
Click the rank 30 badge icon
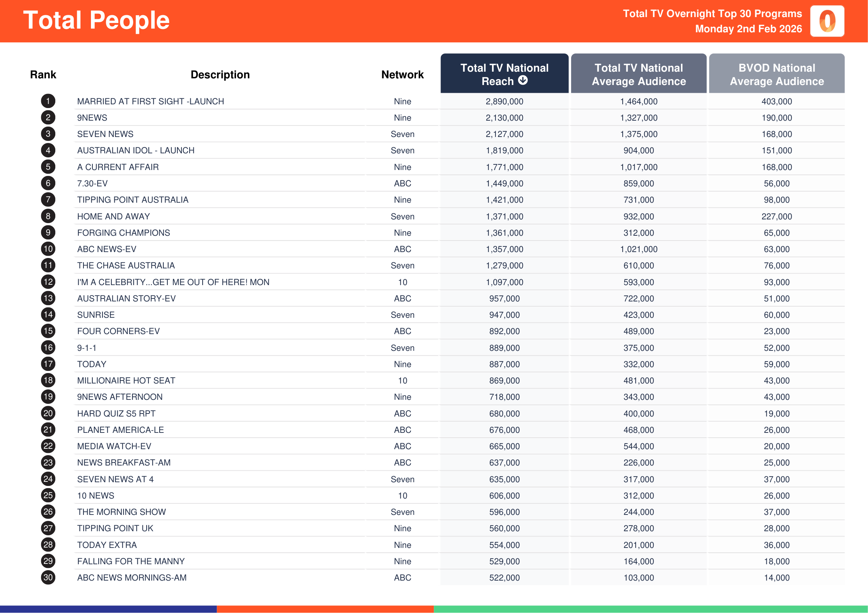48,578
